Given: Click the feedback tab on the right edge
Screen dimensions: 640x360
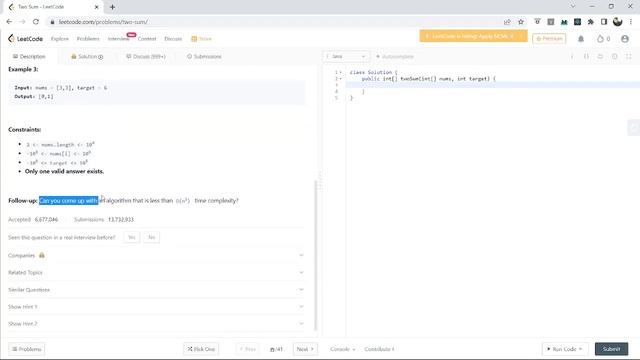Looking at the screenshot, I should point(634,128).
